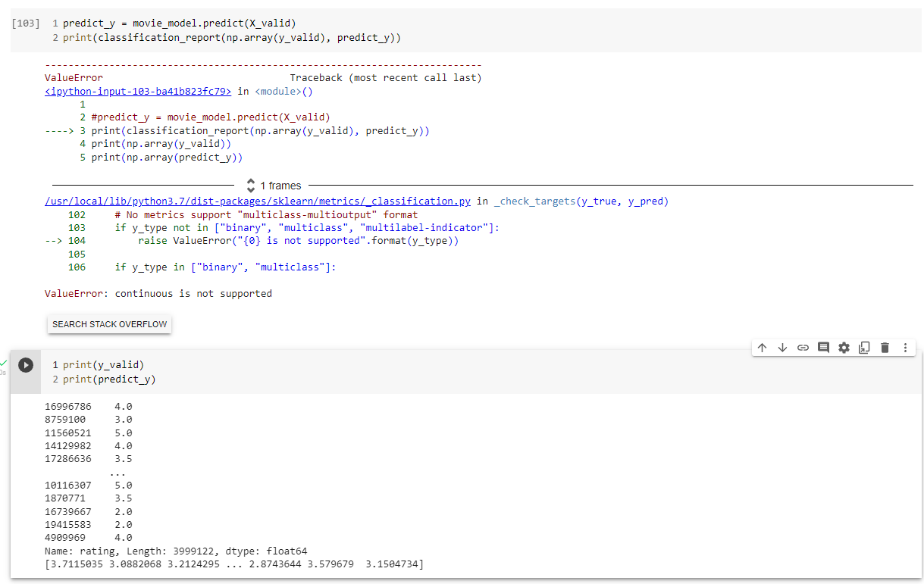Open more cell actions three-dot menu
Image resolution: width=924 pixels, height=584 pixels.
pyautogui.click(x=905, y=348)
